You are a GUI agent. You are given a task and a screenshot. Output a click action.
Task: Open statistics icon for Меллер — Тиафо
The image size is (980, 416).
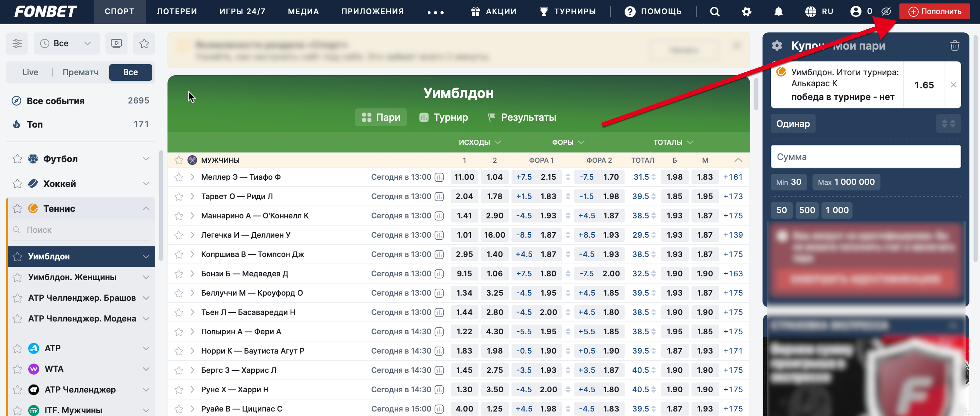[439, 177]
